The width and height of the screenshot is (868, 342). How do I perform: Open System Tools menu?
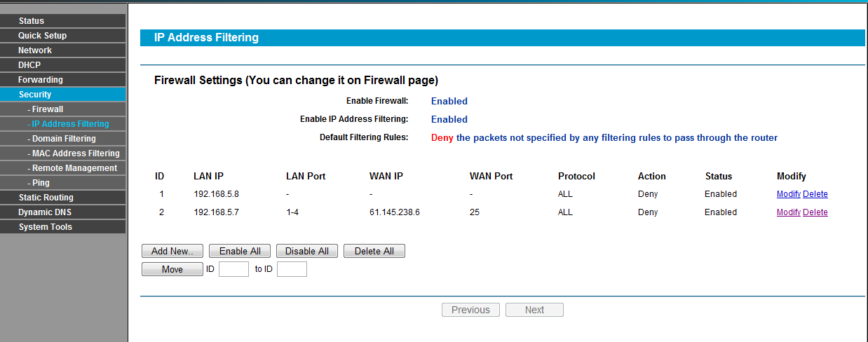tap(45, 227)
